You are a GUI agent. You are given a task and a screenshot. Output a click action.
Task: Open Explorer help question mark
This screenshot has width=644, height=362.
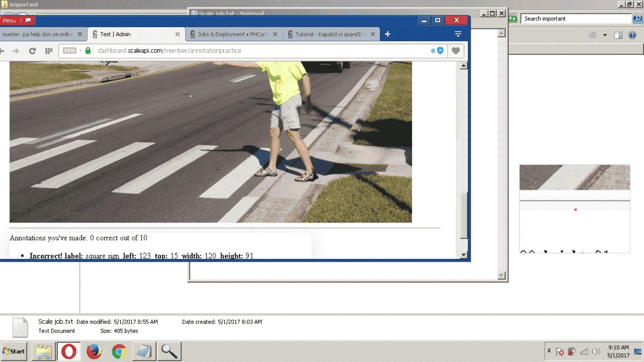click(633, 35)
